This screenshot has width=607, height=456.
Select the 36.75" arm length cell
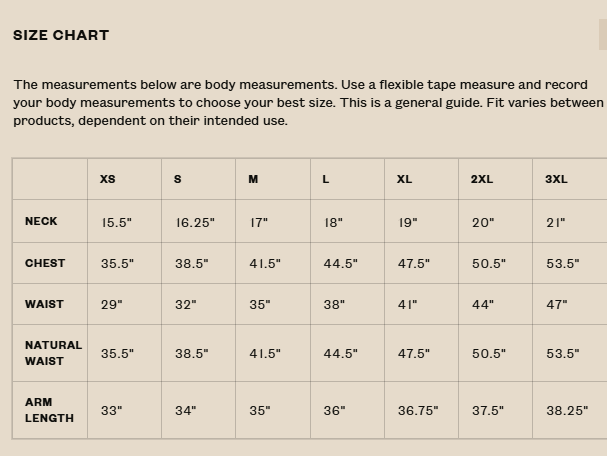(418, 411)
